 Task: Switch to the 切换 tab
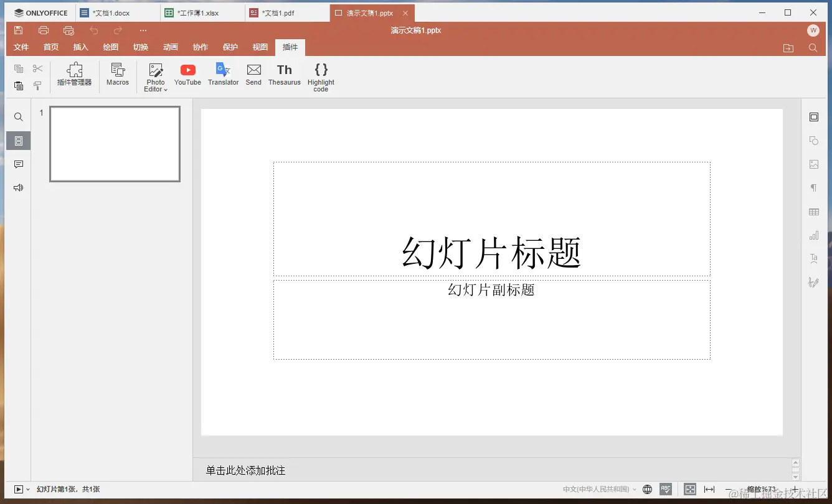(x=141, y=47)
